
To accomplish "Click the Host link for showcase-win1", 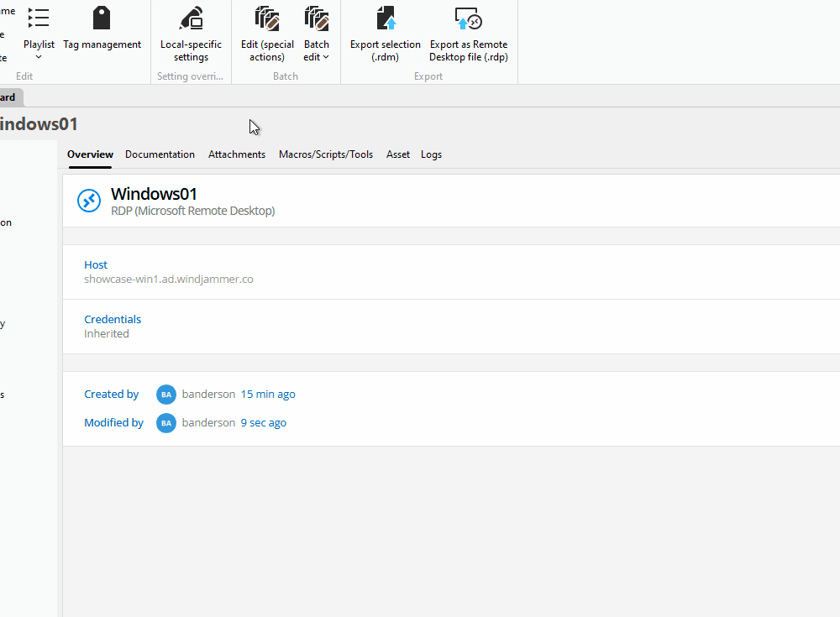I will click(95, 264).
